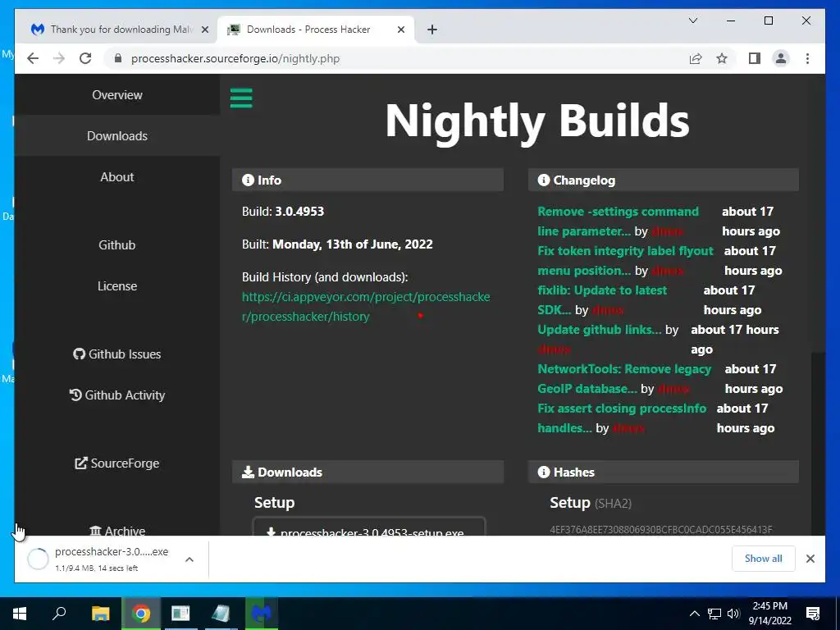Open About in the sidebar
840x630 pixels.
coord(116,177)
